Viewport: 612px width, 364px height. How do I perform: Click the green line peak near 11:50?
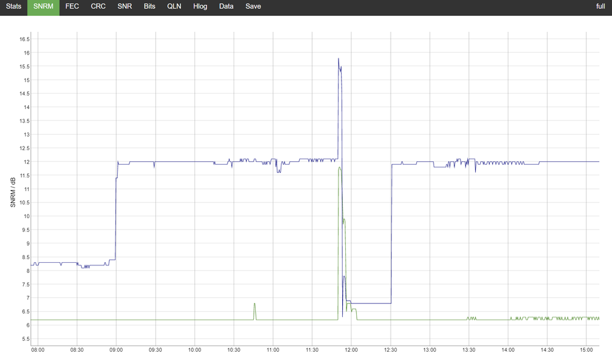pos(339,167)
